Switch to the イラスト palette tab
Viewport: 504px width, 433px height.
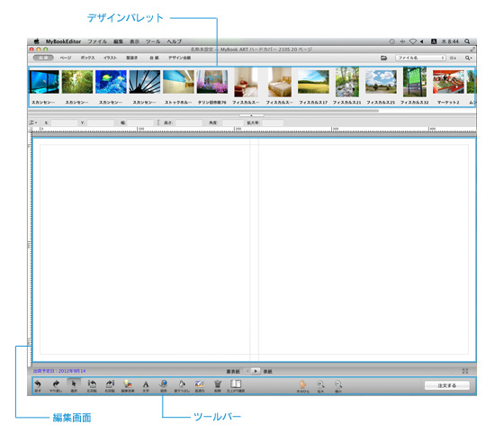110,58
